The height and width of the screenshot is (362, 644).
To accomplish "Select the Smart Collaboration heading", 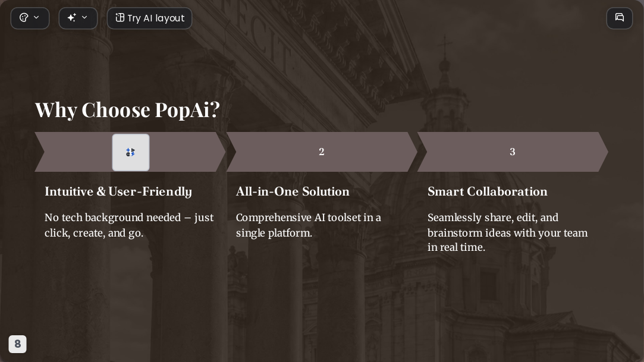I will (x=488, y=191).
